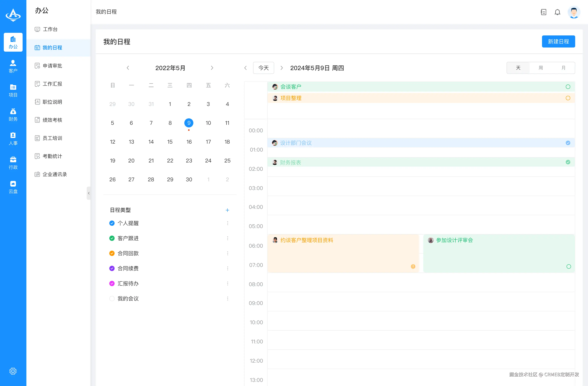Screen dimensions: 588x386
Task: Open the options menu next to 客户跟进
Action: coord(227,238)
